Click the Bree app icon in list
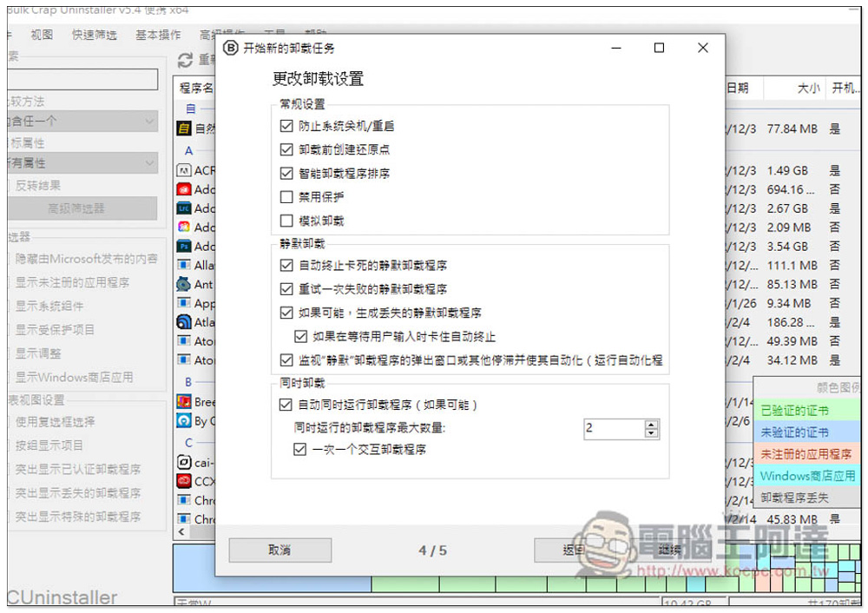Image resolution: width=868 pixels, height=613 pixels. [184, 401]
